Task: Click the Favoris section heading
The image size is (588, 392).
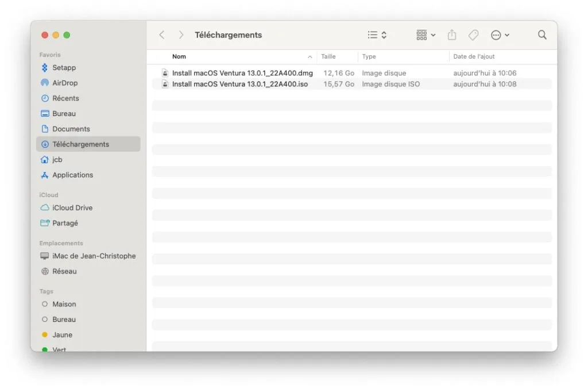Action: point(50,55)
